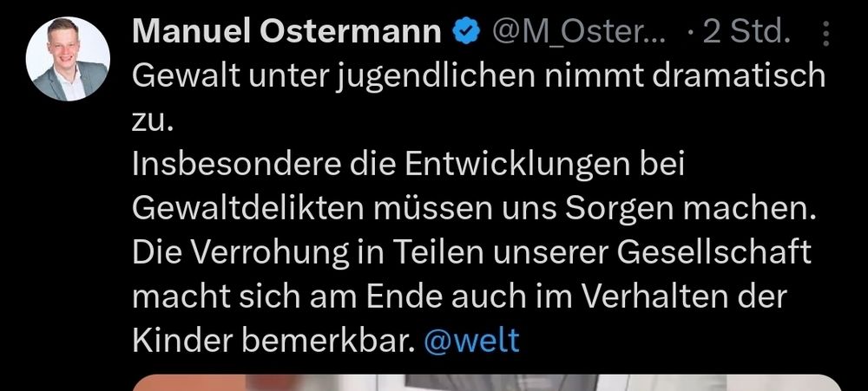The image size is (868, 391).
Task: Open tweet via 'Gewalt unter jugendlichen' line
Action: [x=479, y=77]
